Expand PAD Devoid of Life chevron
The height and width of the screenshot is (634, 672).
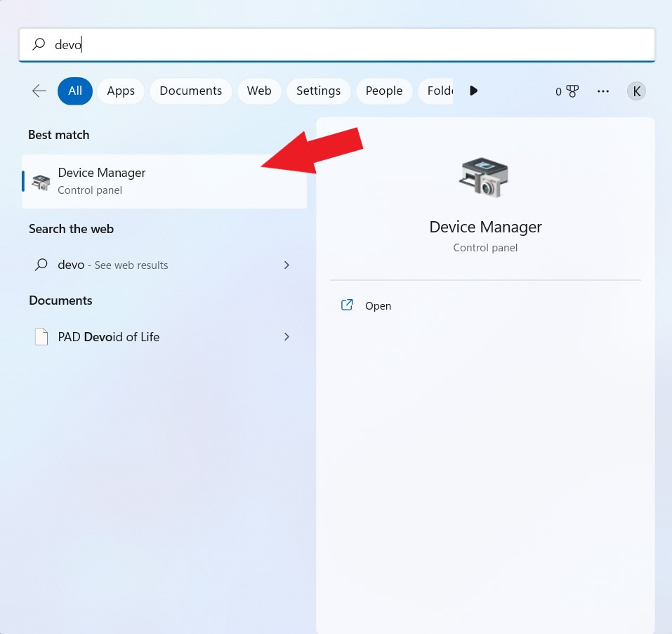[286, 337]
